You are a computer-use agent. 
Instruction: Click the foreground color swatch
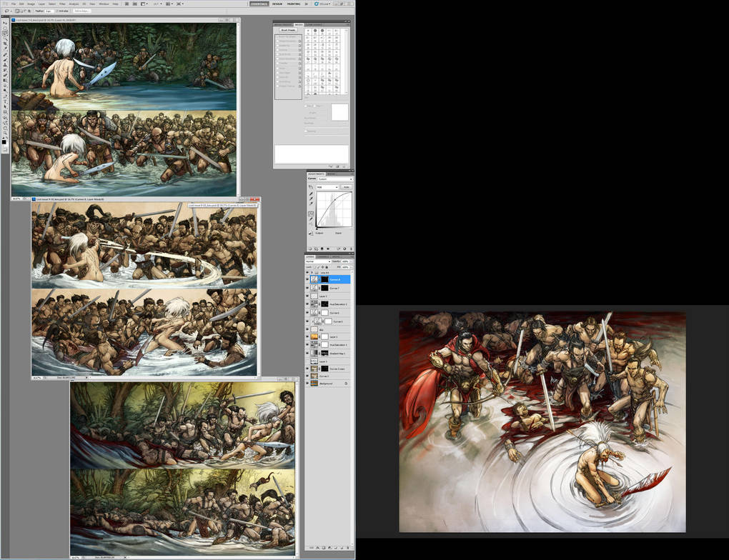[x=4, y=141]
